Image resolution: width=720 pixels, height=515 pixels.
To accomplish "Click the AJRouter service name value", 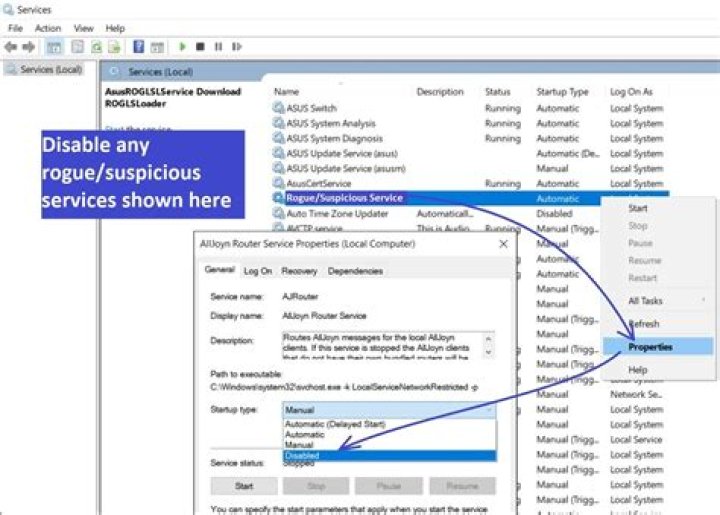I will point(300,297).
